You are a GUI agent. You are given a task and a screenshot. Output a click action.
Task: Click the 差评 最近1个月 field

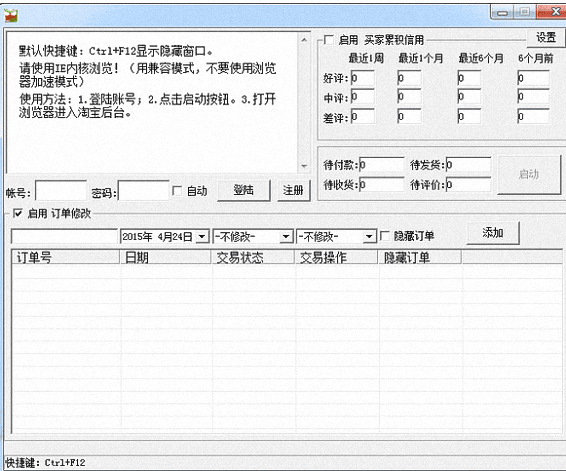[x=409, y=116]
